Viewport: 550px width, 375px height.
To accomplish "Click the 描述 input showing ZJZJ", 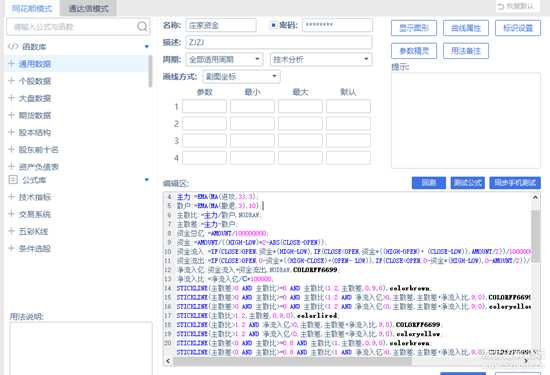I will point(279,42).
